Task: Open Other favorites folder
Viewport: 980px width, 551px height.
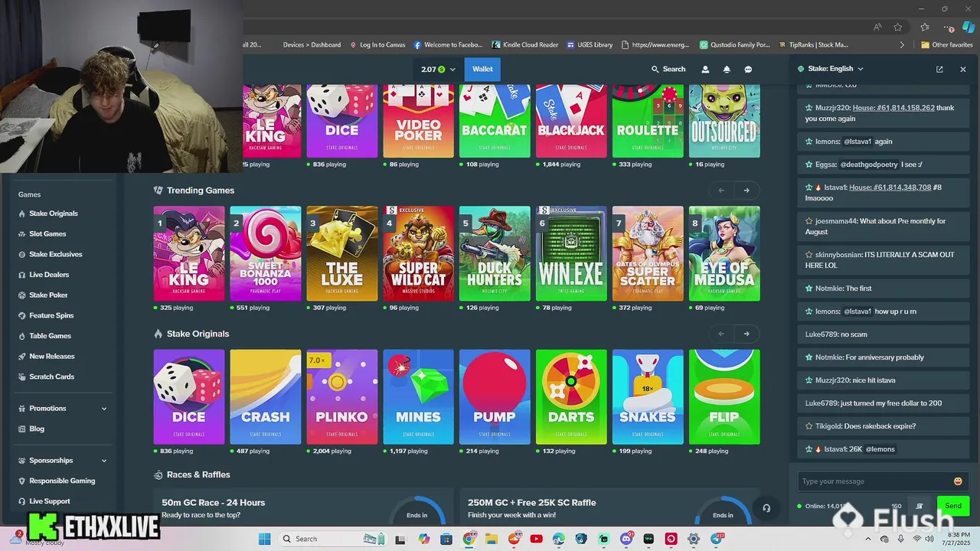Action: pos(947,45)
